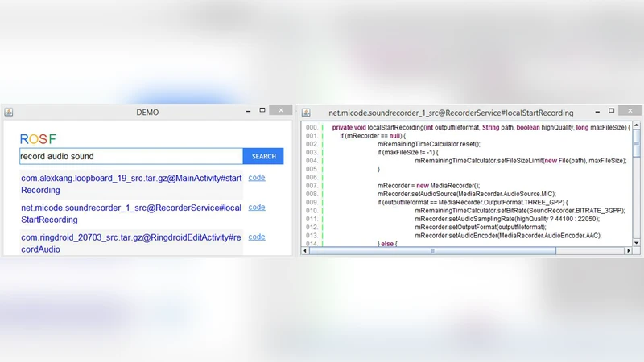
Task: Select the net.micode.soundrecorder localStartRecording result
Action: point(130,213)
